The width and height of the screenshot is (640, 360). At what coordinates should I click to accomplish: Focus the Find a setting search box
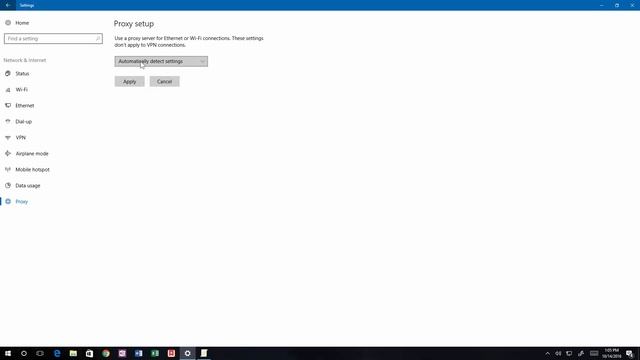[53, 38]
